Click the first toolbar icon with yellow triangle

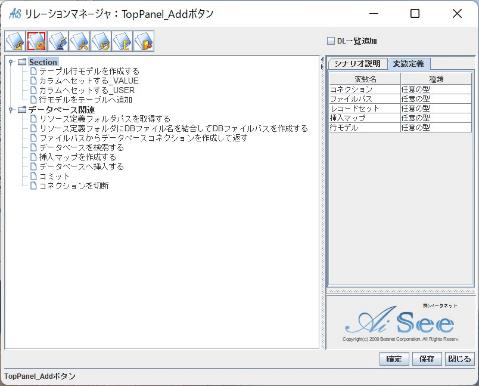click(x=15, y=41)
